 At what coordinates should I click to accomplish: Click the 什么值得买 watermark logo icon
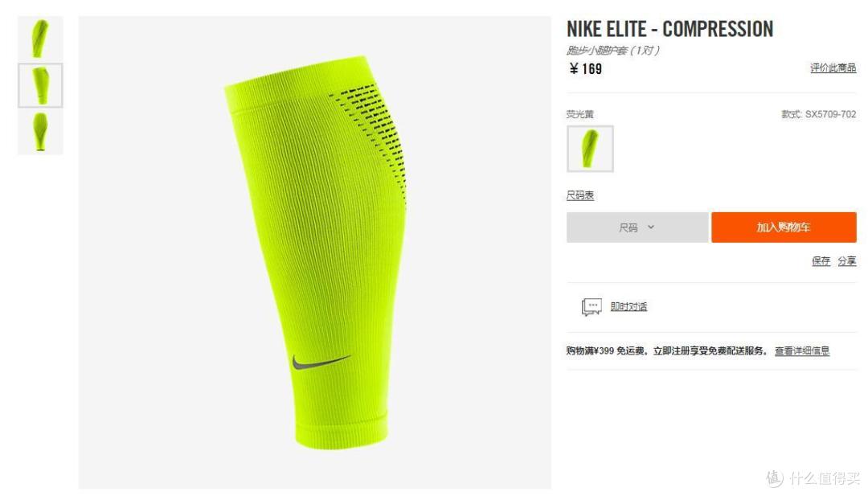(x=775, y=478)
